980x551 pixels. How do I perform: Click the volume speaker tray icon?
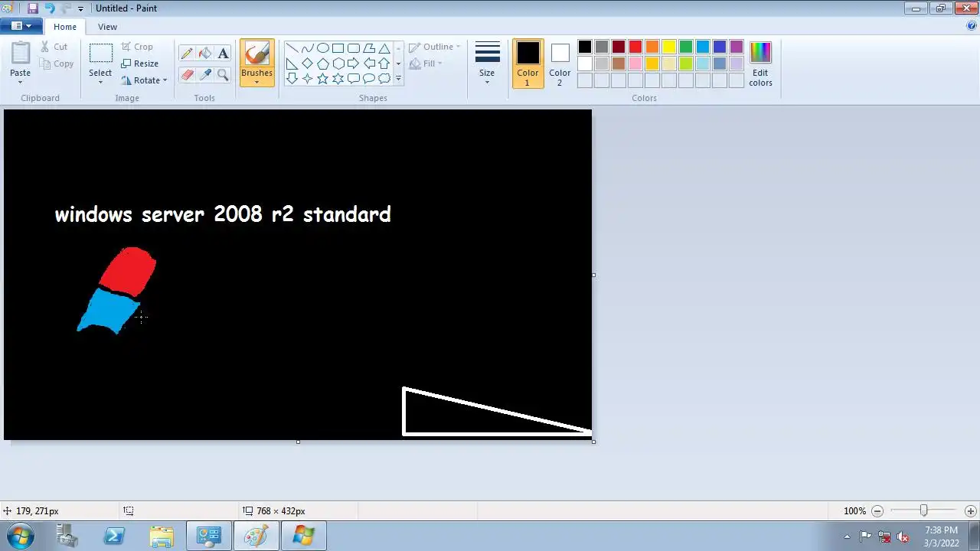pyautogui.click(x=903, y=536)
